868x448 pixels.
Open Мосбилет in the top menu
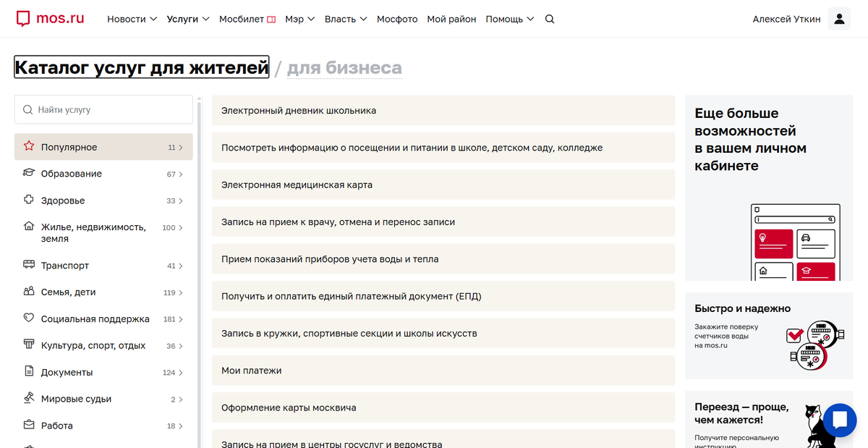(x=247, y=20)
